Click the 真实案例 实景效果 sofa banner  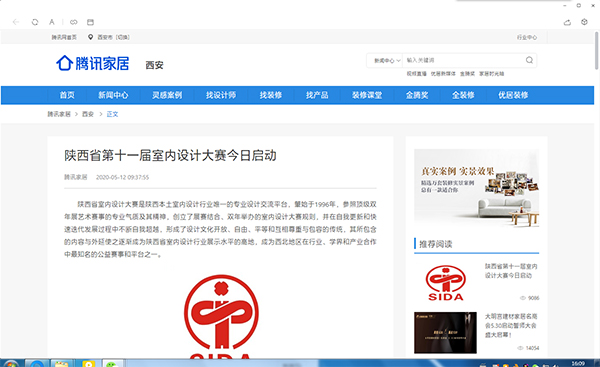476,188
